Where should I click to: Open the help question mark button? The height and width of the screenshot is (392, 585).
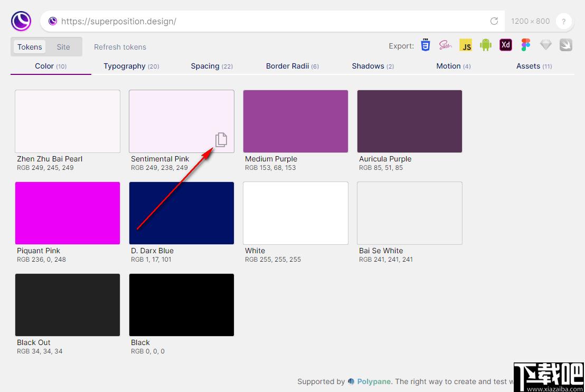564,21
